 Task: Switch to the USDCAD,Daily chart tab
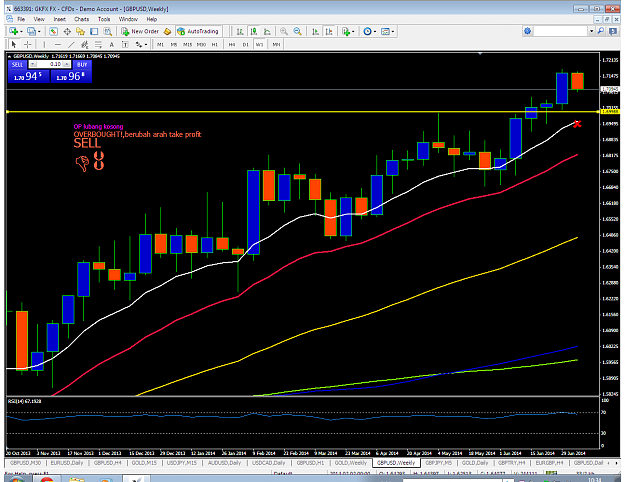tap(269, 463)
